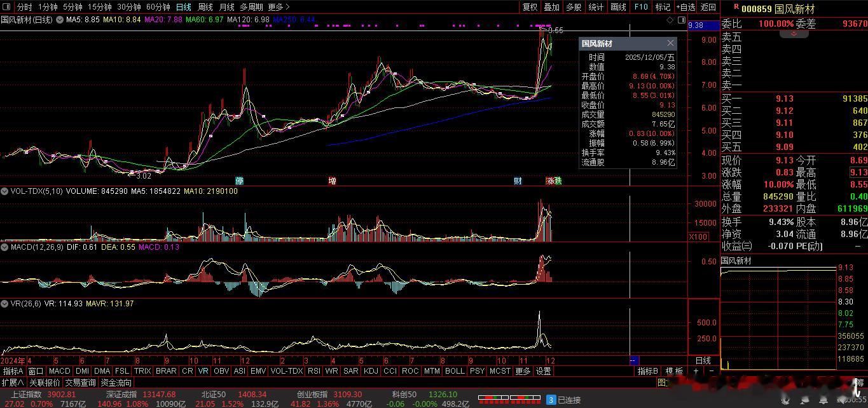The width and height of the screenshot is (868, 408).
Task: Open the 多股 view
Action: click(x=574, y=7)
